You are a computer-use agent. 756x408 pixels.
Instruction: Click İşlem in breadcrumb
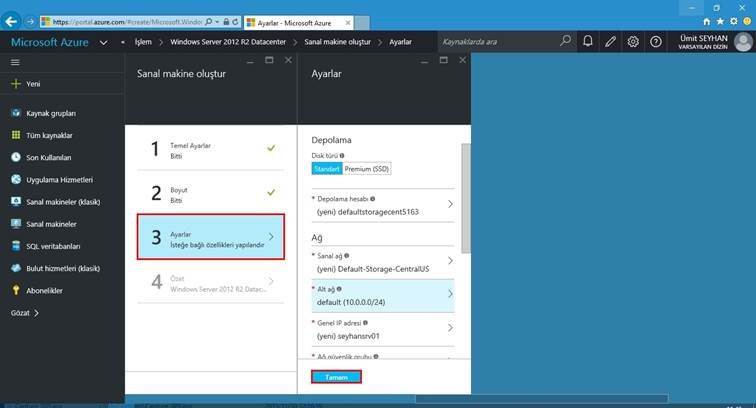click(143, 42)
